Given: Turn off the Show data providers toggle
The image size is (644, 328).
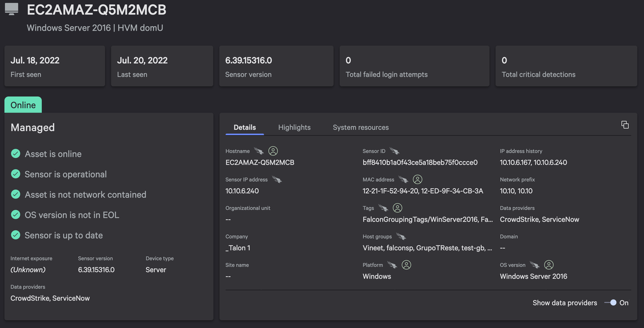Looking at the screenshot, I should pyautogui.click(x=611, y=303).
